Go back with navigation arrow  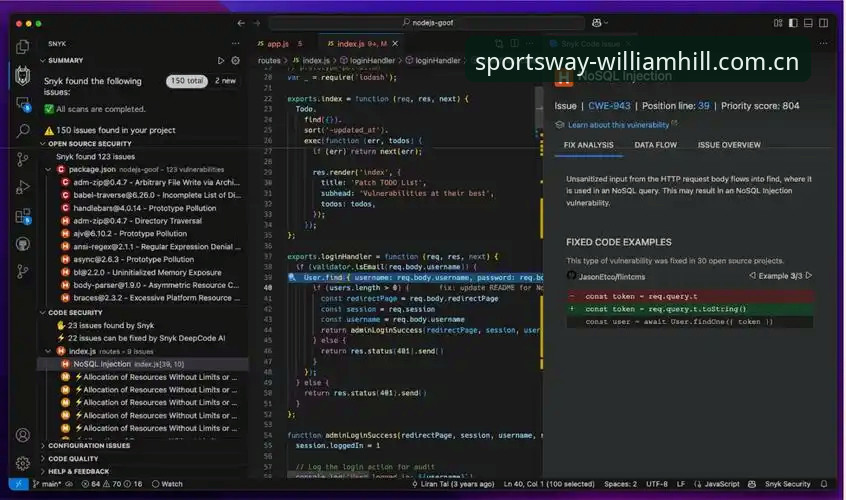tap(241, 23)
